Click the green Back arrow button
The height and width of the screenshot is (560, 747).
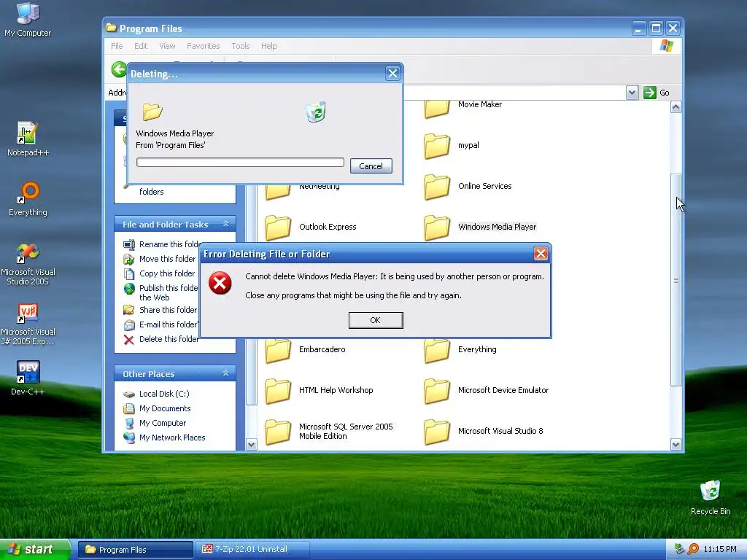pos(119,69)
